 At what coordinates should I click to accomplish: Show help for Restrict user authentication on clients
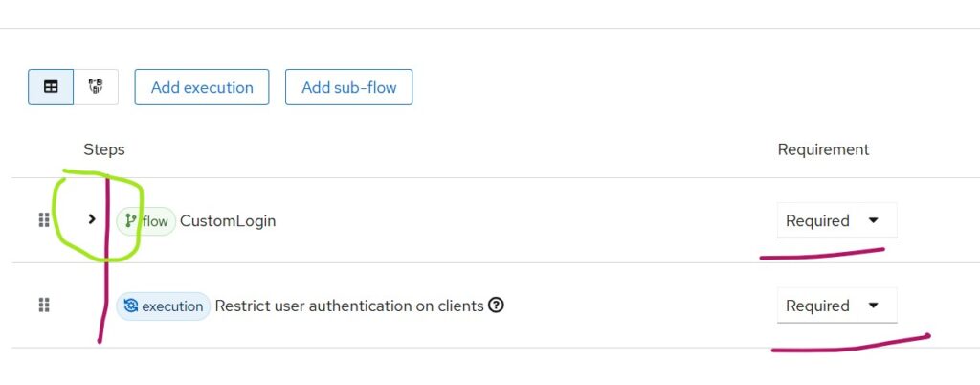pos(496,306)
